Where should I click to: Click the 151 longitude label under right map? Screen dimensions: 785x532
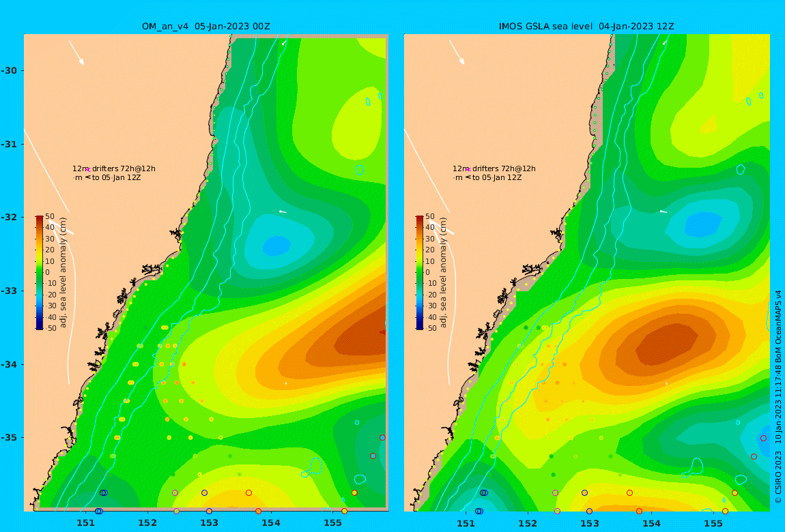coord(466,523)
